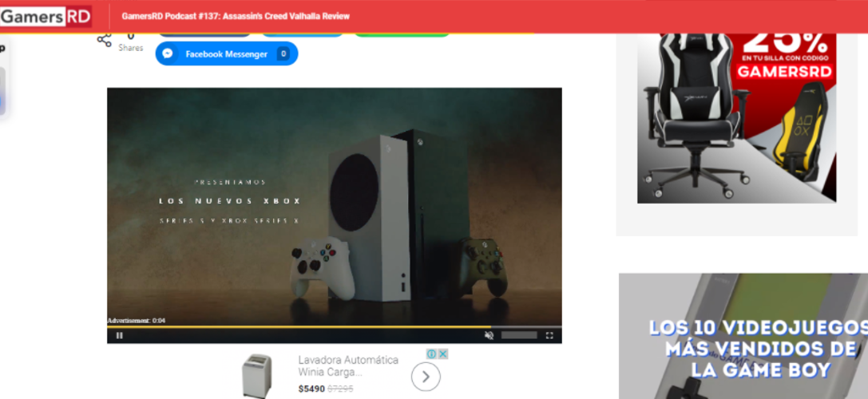
Task: Share the article via Facebook Messenger button
Action: [x=227, y=53]
